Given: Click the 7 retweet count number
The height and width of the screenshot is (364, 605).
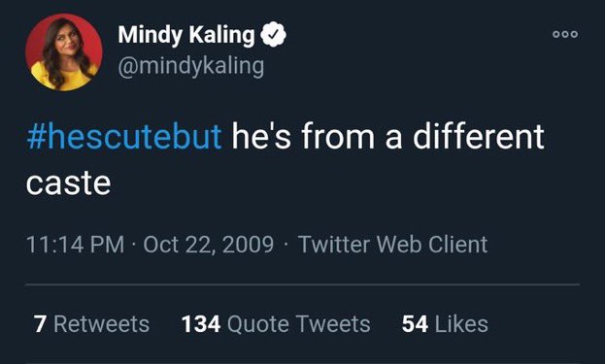Looking at the screenshot, I should tap(40, 324).
